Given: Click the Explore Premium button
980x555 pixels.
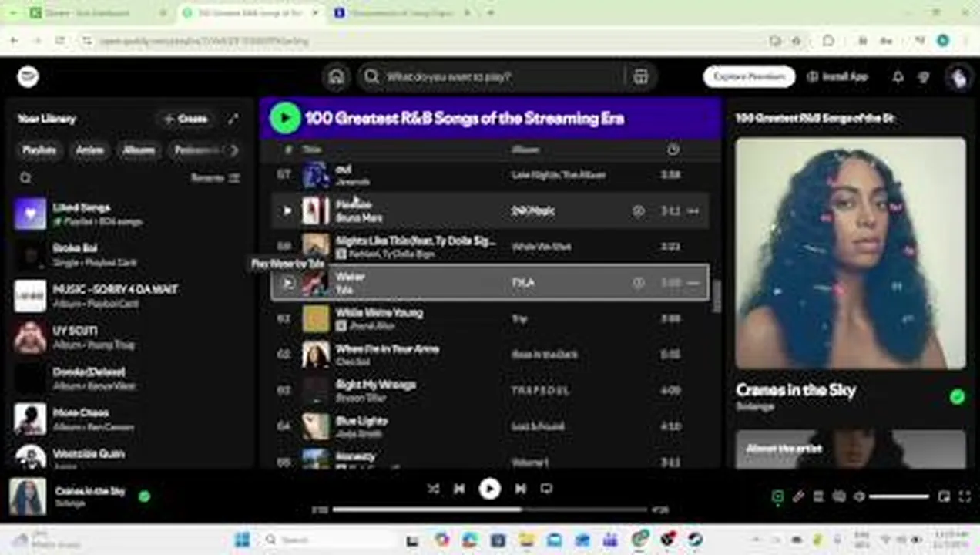Looking at the screenshot, I should [749, 76].
